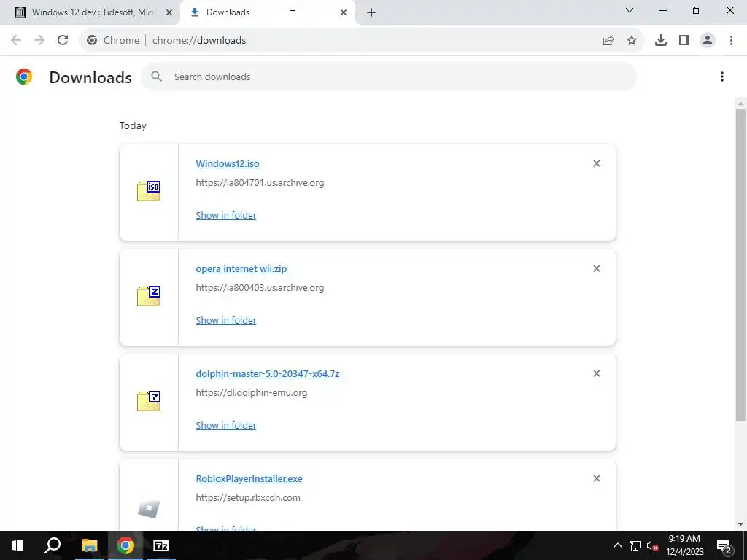Remove RobloxPlayerInstaller.exe from the list

click(597, 478)
